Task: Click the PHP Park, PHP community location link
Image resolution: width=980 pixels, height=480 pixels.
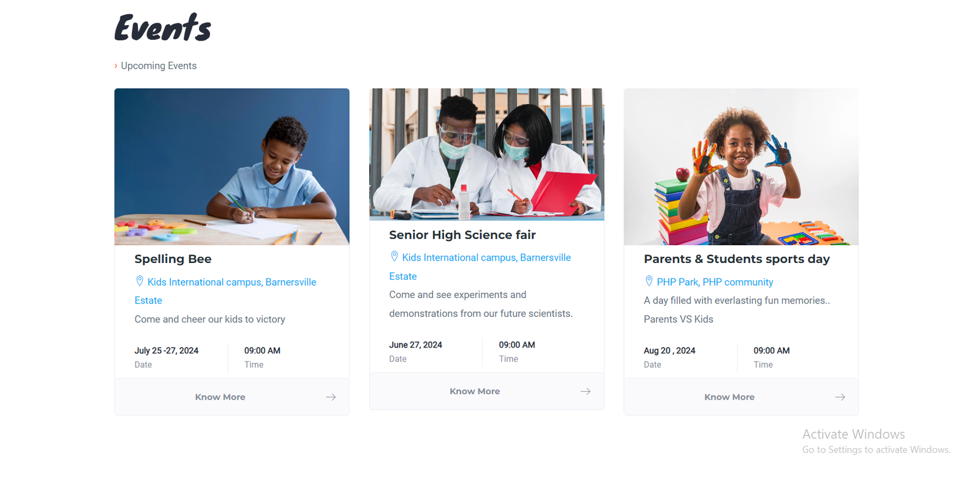Action: click(x=715, y=282)
